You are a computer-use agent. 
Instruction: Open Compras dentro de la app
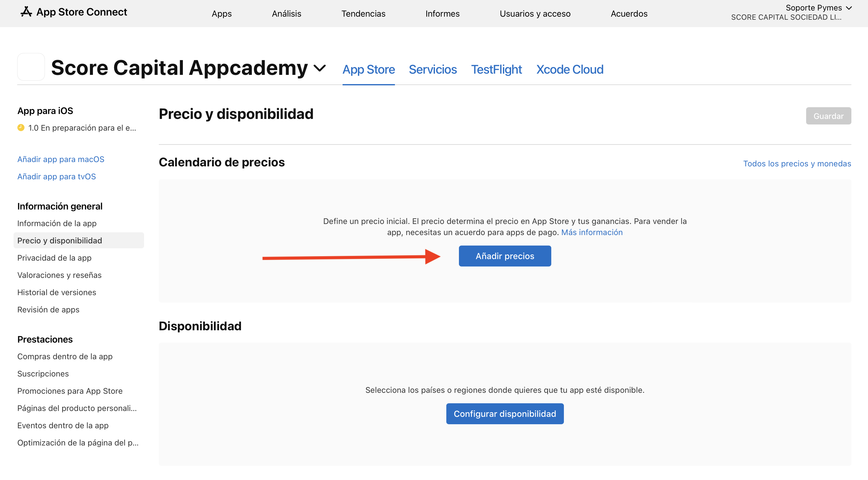[x=65, y=356]
